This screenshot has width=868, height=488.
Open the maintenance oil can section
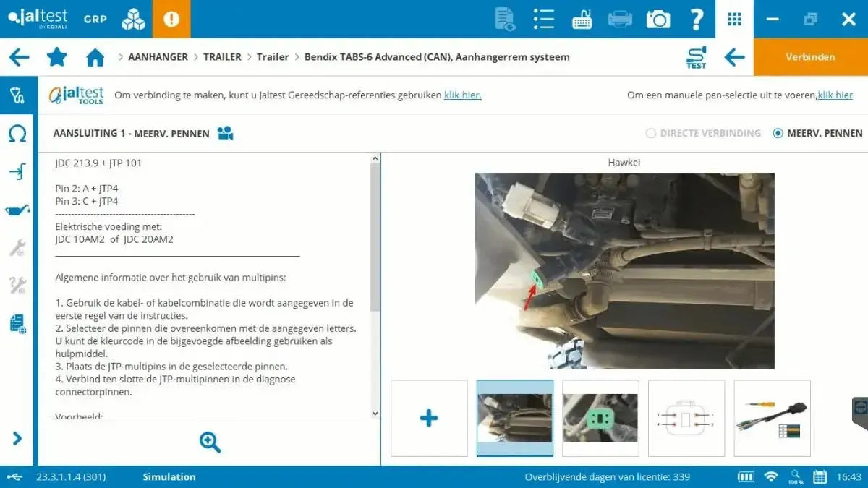(16, 210)
